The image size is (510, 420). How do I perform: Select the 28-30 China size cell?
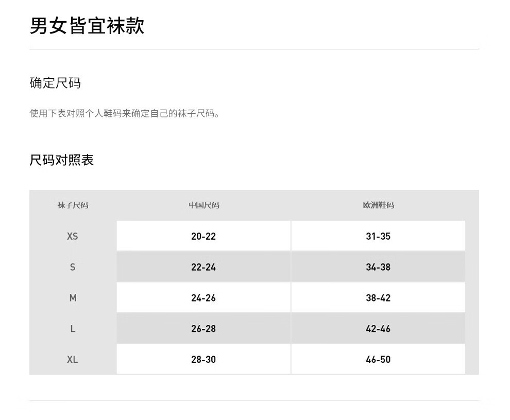coord(203,359)
